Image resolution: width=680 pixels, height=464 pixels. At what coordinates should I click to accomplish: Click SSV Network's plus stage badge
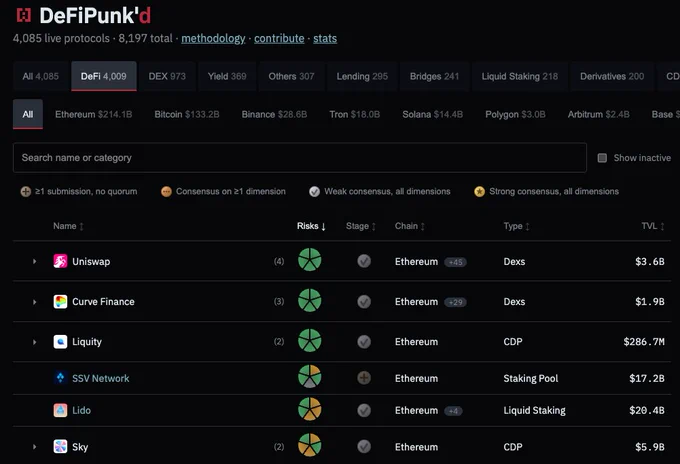click(x=364, y=378)
